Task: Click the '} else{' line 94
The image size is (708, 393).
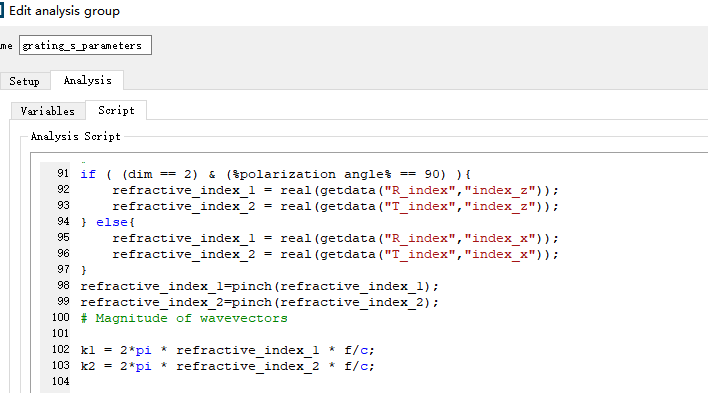Action: click(107, 222)
